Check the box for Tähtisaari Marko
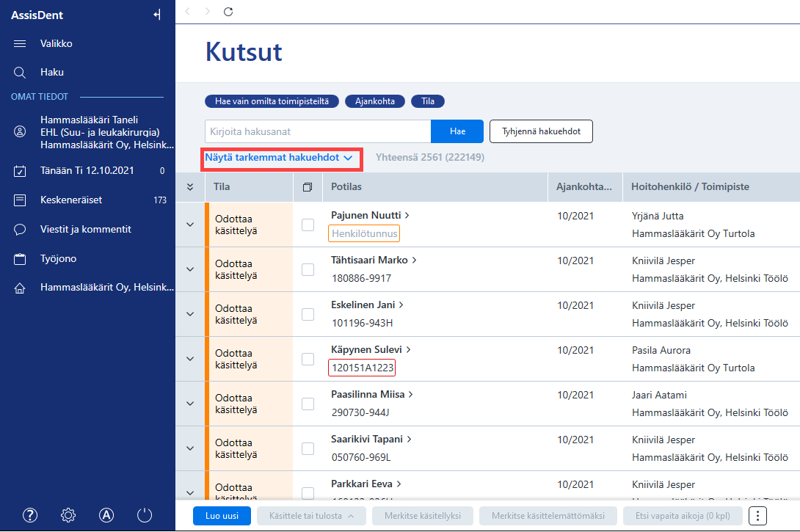The width and height of the screenshot is (800, 532). tap(308, 269)
